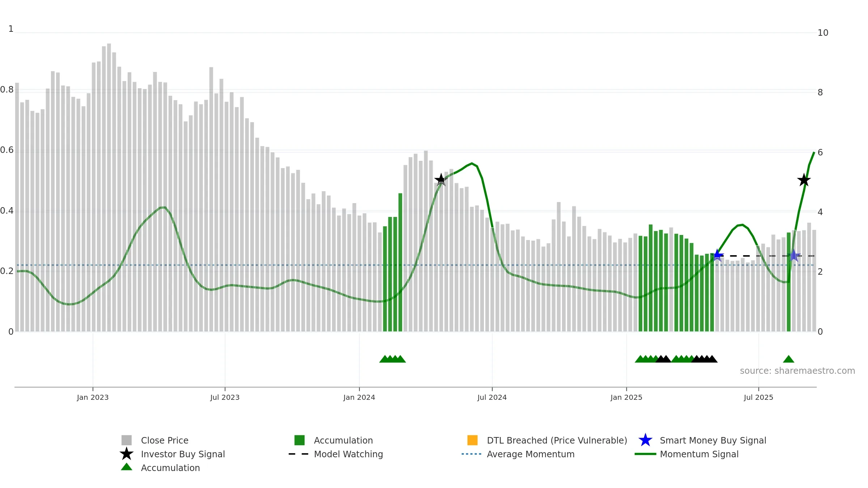Click the lone green triangle after Jul 2025

[x=788, y=359]
